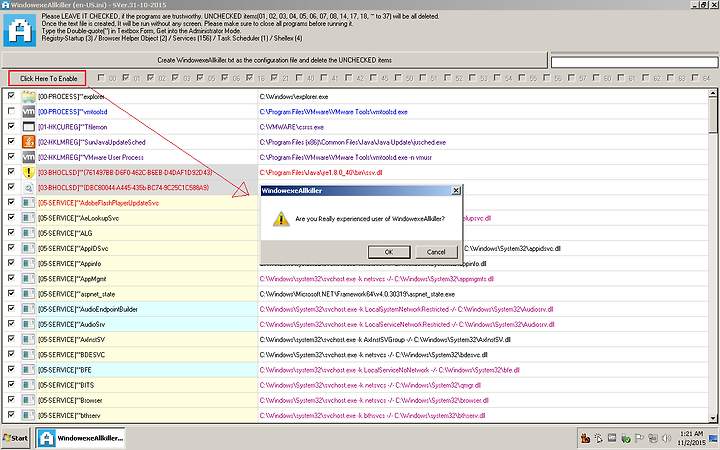Click the Tfilemon window icon
Image resolution: width=720 pixels, height=450 pixels.
coord(28,127)
